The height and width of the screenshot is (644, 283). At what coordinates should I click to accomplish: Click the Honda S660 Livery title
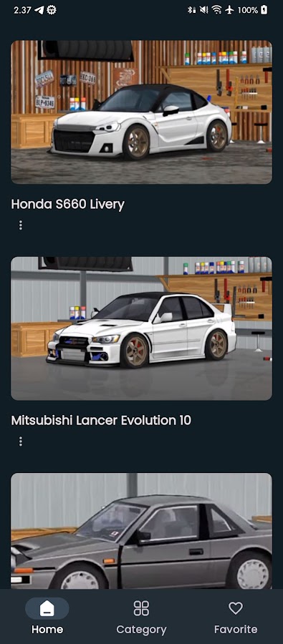[67, 204]
